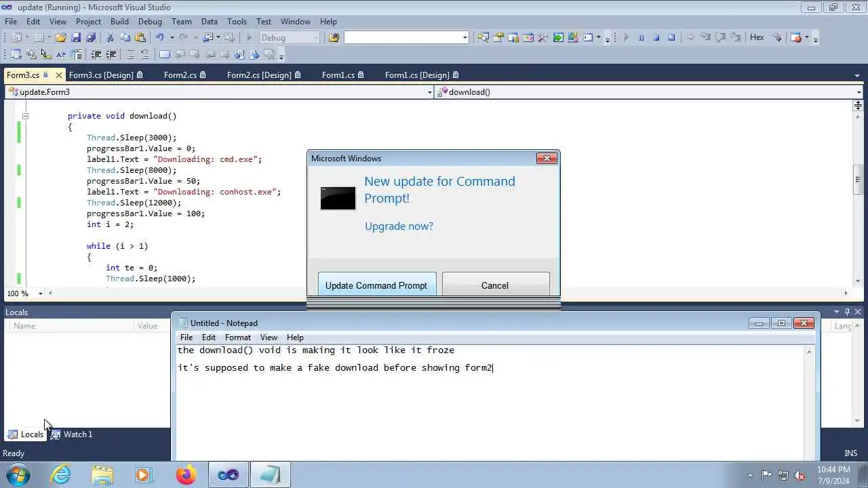Image resolution: width=868 pixels, height=488 pixels.
Task: Click the Start Page green arrow icon
Action: click(558, 38)
